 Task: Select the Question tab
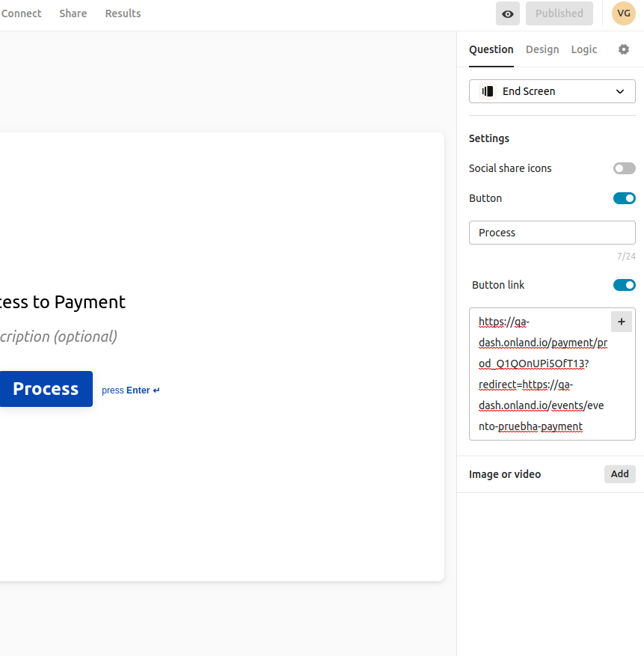coord(491,50)
